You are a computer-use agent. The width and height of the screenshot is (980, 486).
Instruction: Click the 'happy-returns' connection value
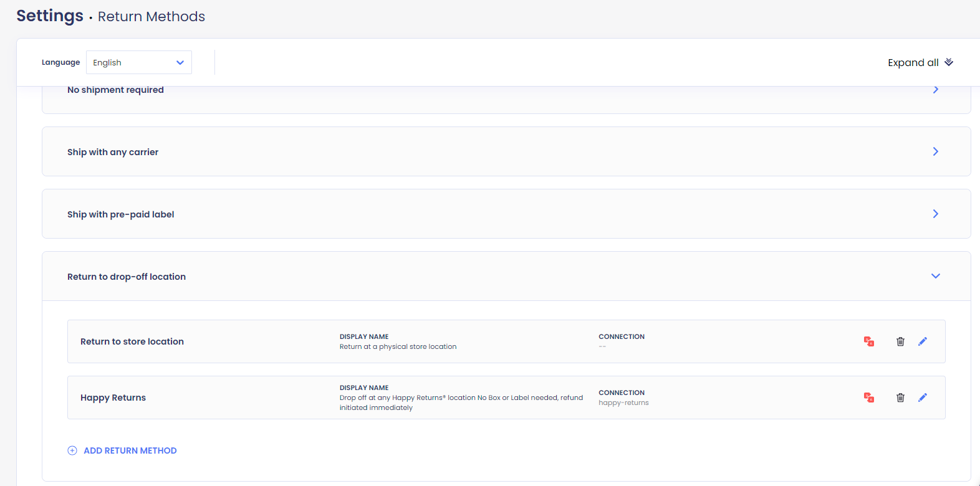click(623, 403)
